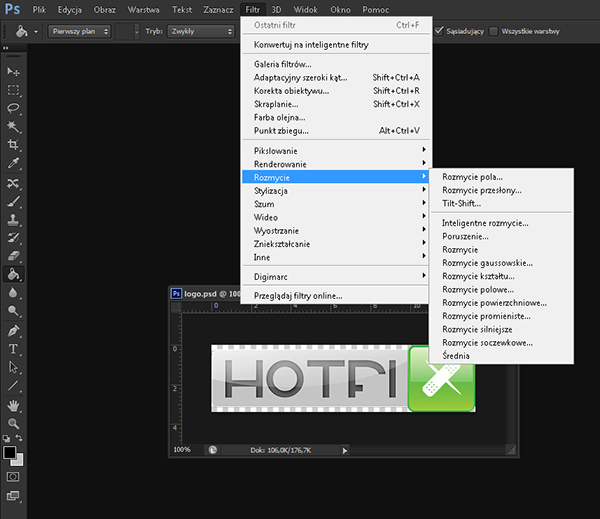The image size is (600, 519).
Task: Select the Brush tool
Action: click(13, 201)
